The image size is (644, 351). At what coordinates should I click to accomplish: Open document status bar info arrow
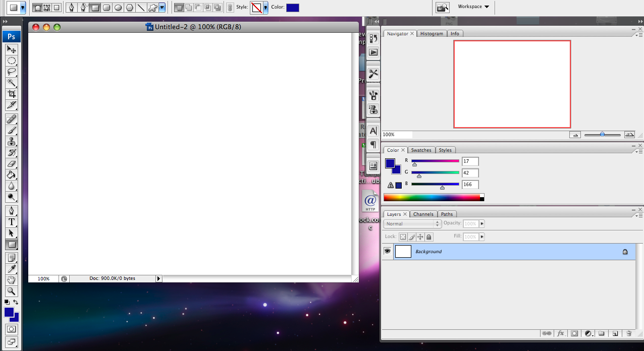coord(158,278)
